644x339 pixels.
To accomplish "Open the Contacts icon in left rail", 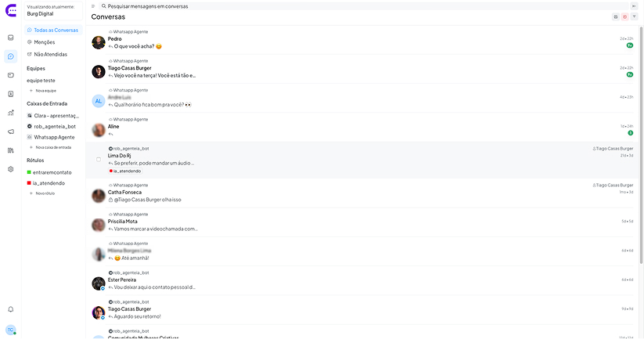I will 11,94.
